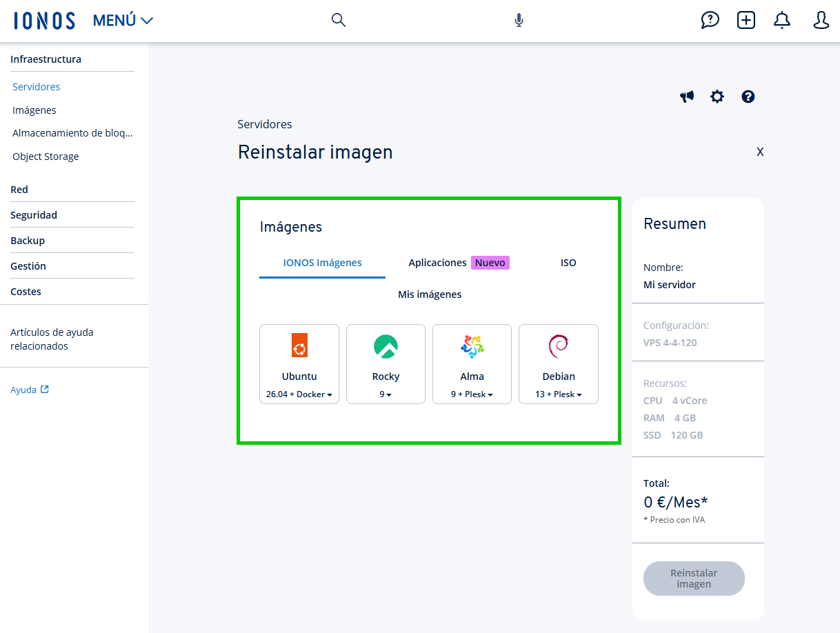Select the Debian swirl logo
Screen dimensions: 840x633
click(558, 346)
